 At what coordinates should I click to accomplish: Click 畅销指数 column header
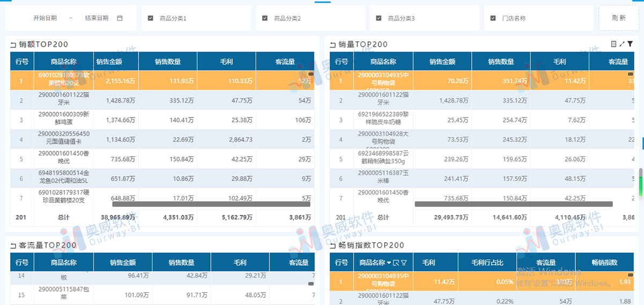(x=604, y=263)
